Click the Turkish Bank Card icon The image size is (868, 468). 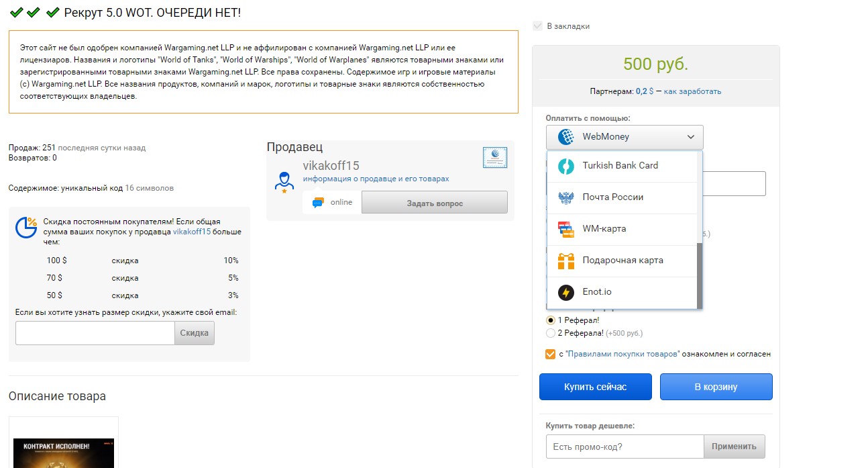(566, 166)
